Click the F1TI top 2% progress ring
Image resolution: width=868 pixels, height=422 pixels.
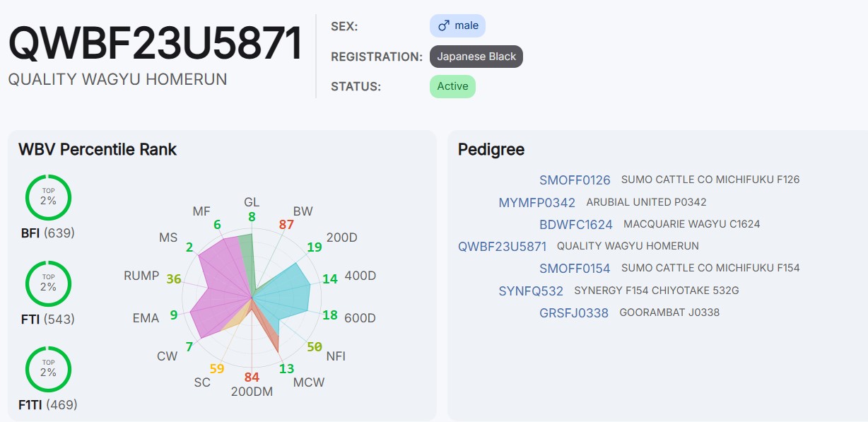pyautogui.click(x=48, y=369)
